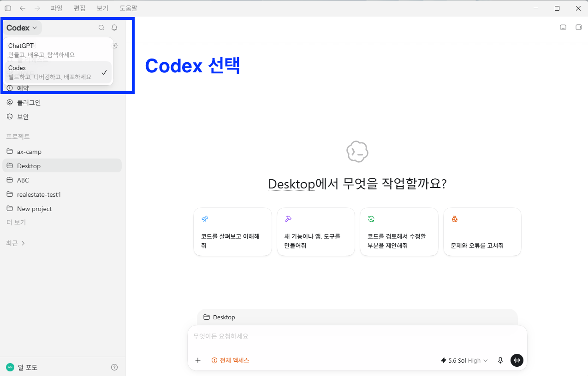Viewport: 588px width, 376px height.
Task: Click the green avatar beside 알 포도
Action: (10, 367)
